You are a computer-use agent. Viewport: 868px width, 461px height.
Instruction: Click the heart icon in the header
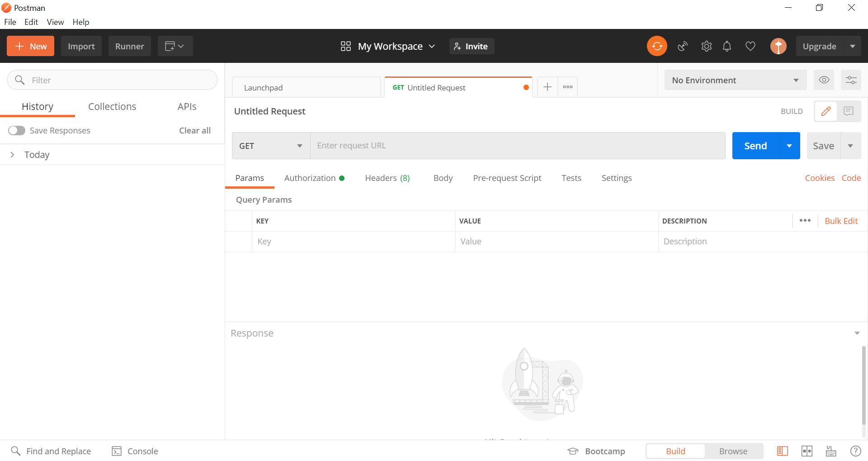(x=750, y=46)
